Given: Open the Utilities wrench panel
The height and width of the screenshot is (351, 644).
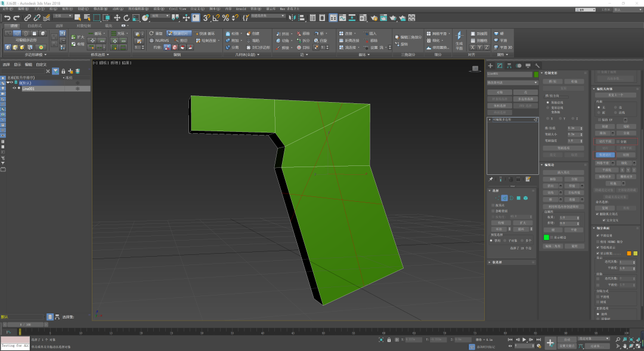Looking at the screenshot, I should (537, 65).
